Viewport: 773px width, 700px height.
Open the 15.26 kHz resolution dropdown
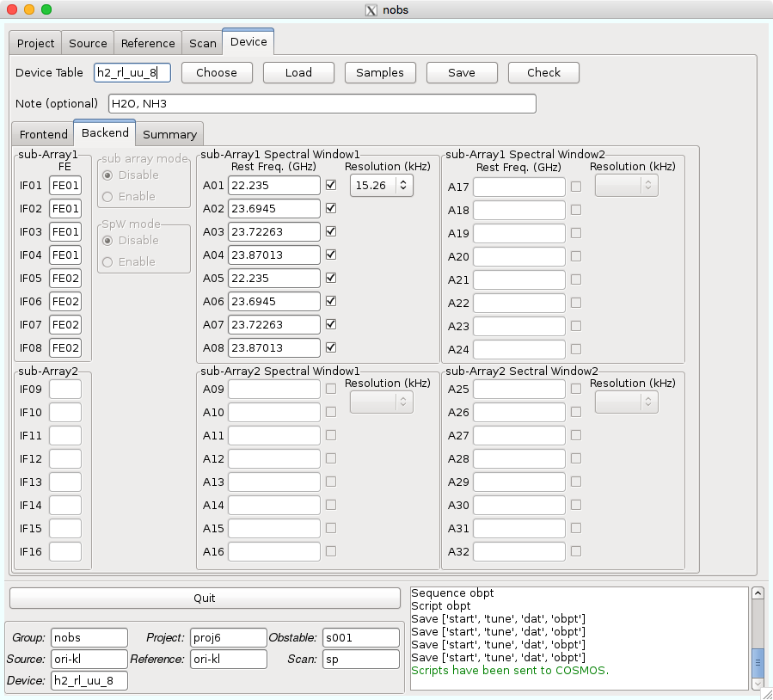pos(382,186)
